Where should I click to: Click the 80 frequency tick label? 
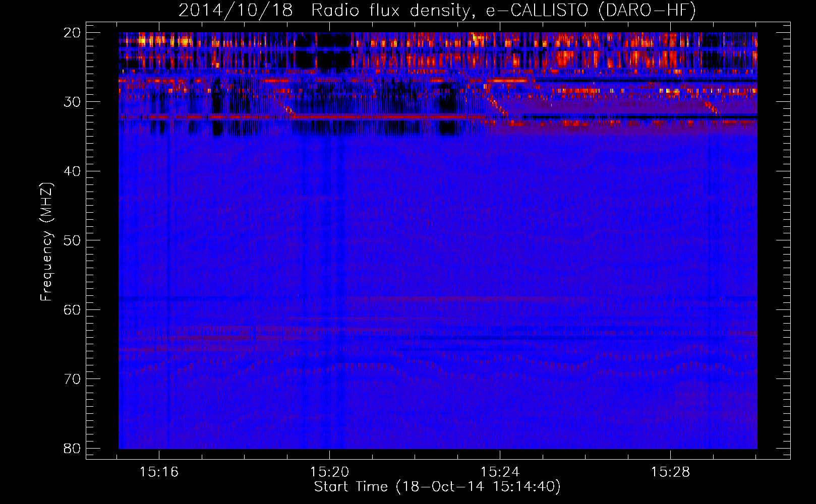72,449
